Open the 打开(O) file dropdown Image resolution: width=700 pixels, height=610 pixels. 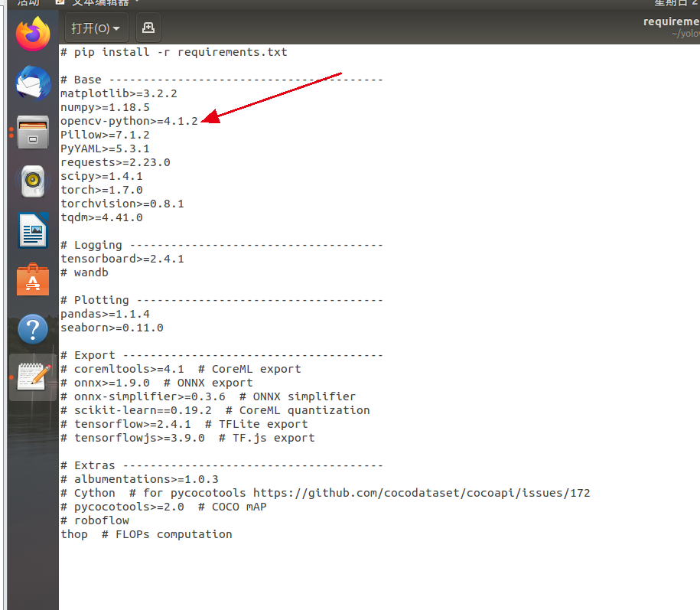96,28
